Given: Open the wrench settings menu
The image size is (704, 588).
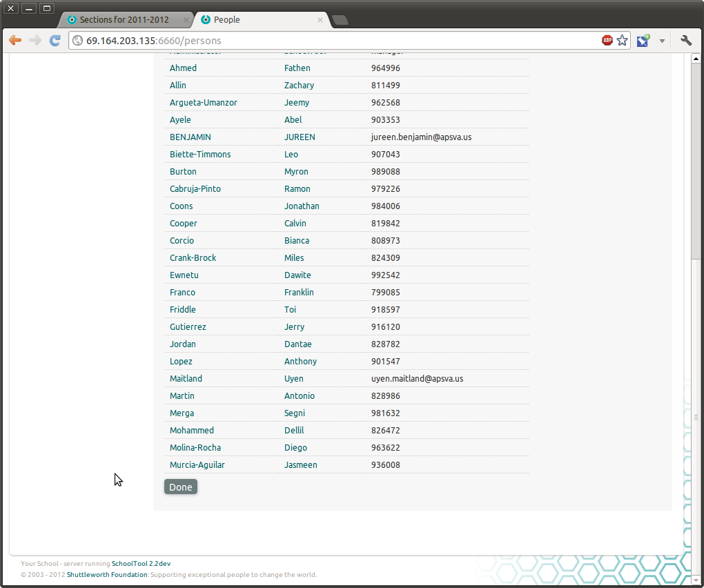Looking at the screenshot, I should pos(685,41).
